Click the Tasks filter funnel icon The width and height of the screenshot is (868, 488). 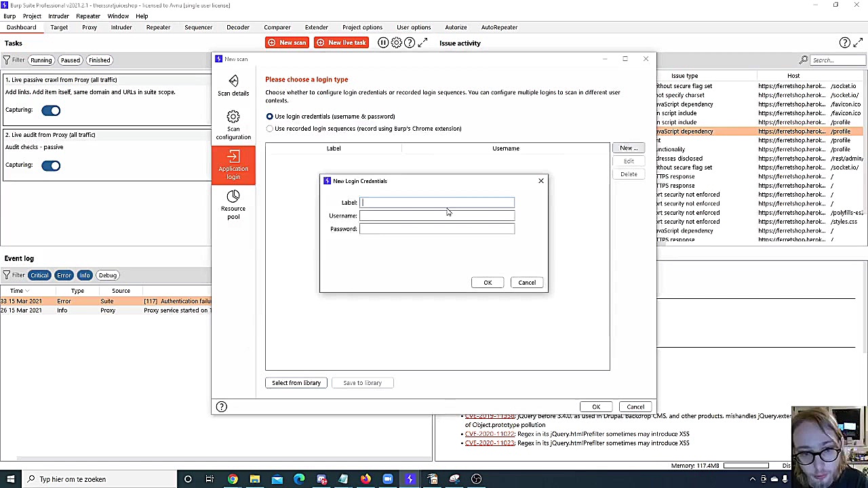(x=7, y=60)
